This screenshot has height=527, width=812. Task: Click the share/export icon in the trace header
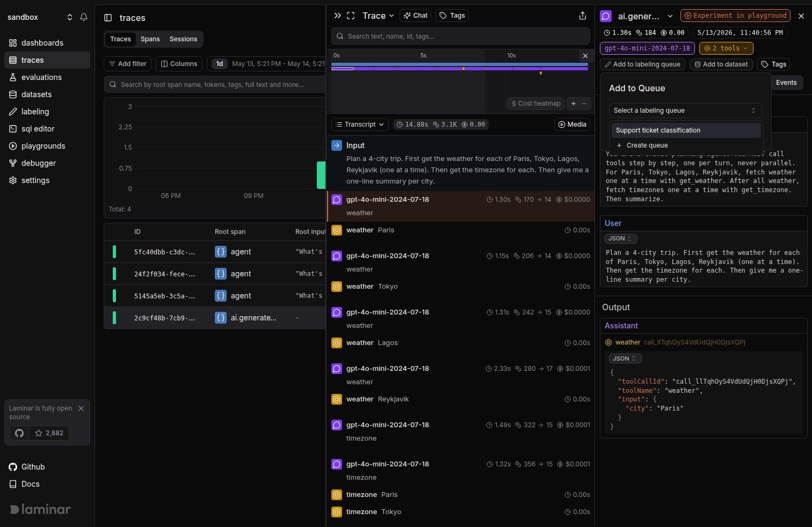(583, 16)
